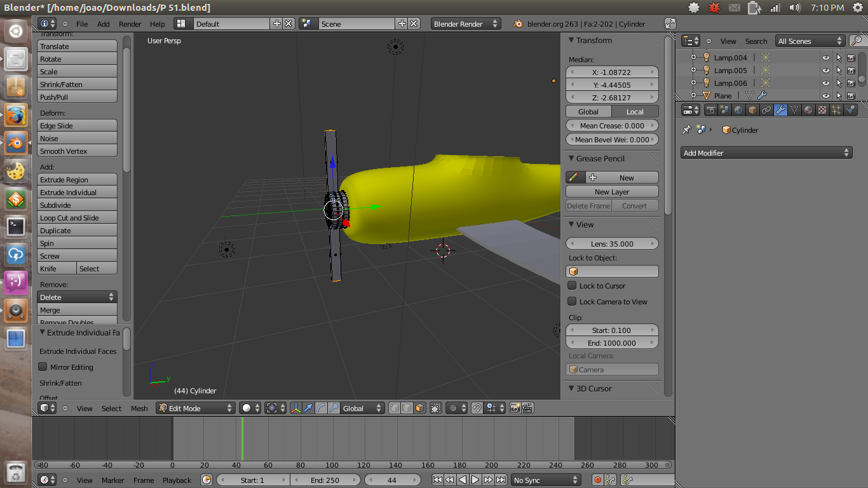The height and width of the screenshot is (488, 868).
Task: Select the Object Data properties icon
Action: pos(795,109)
